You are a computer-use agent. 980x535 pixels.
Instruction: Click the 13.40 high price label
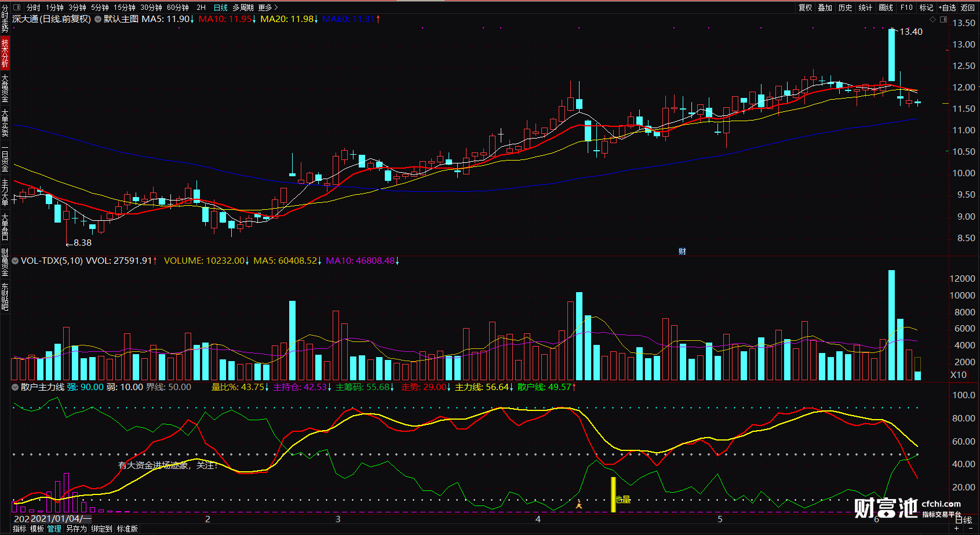point(911,32)
